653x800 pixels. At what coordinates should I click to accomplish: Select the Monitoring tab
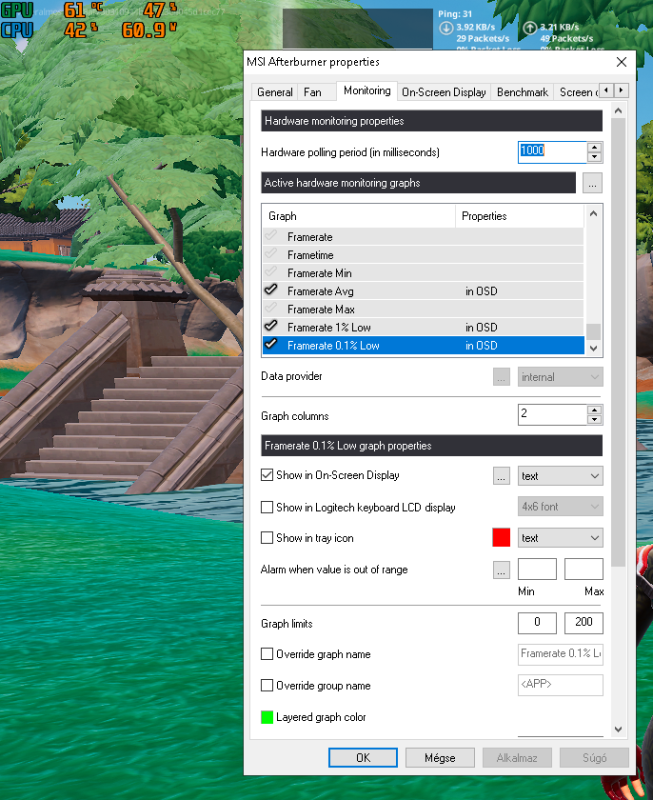(x=367, y=91)
